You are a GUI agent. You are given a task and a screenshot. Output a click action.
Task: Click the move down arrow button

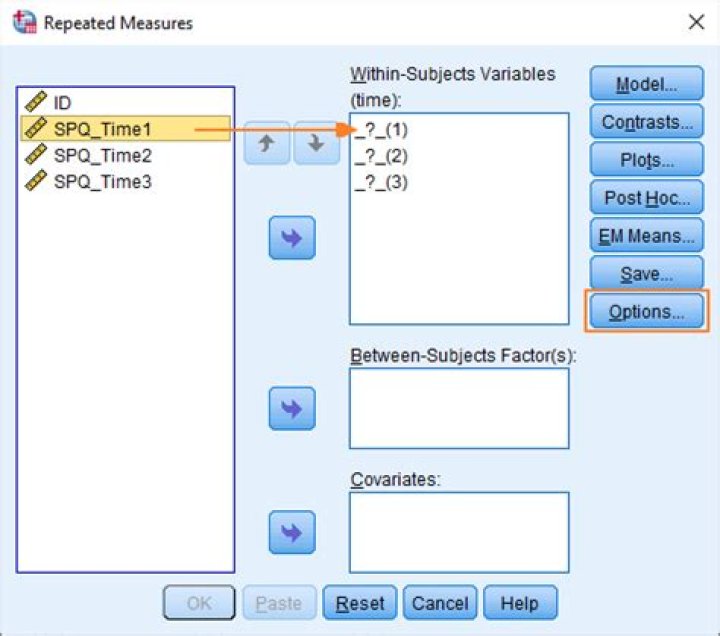(316, 143)
